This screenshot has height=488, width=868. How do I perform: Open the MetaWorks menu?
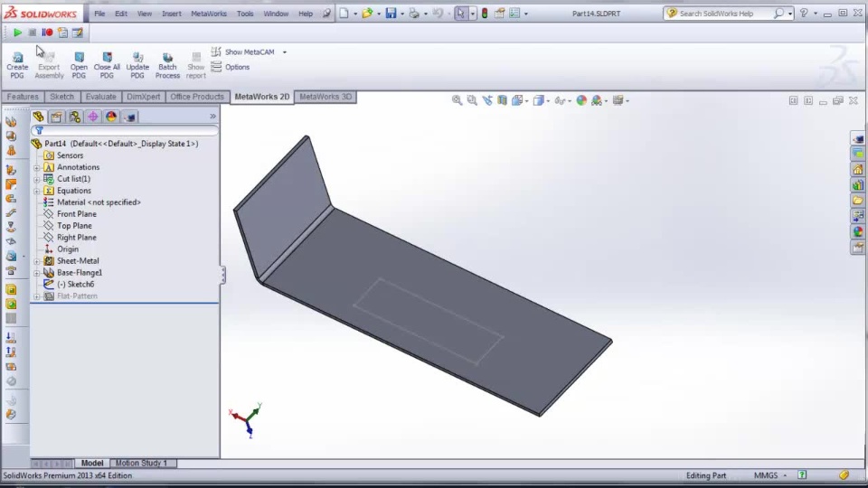(209, 14)
